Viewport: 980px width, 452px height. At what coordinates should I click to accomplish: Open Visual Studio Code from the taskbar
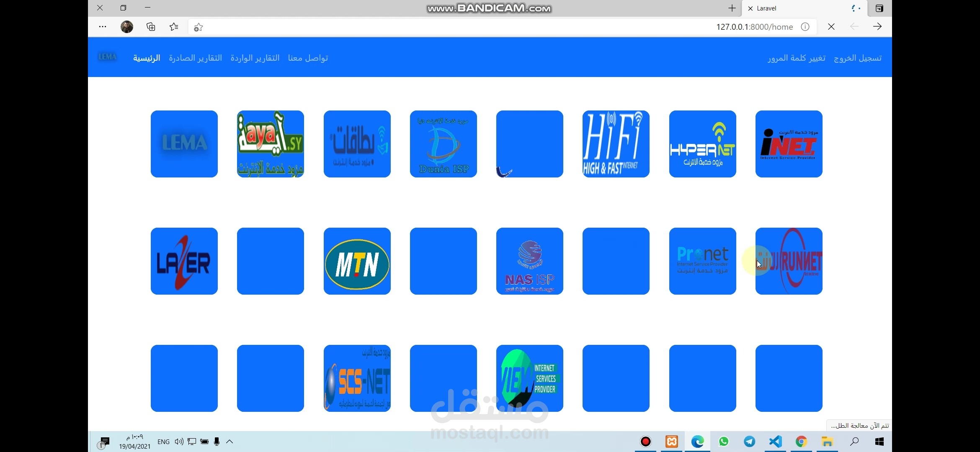775,442
